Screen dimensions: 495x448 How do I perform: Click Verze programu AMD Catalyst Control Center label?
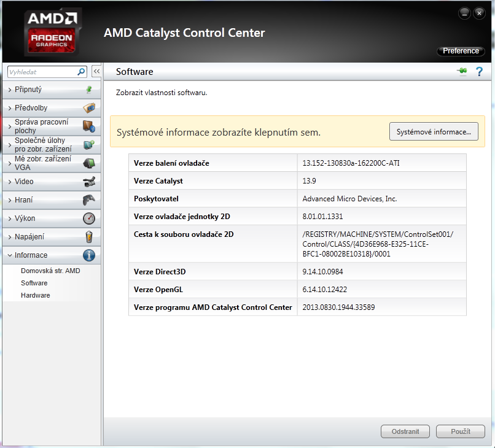[212, 307]
